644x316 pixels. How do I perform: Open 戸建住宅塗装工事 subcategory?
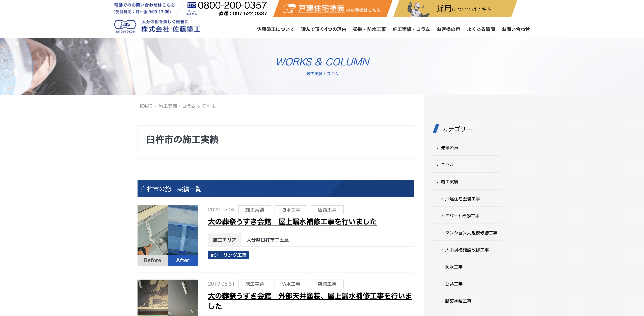[462, 199]
